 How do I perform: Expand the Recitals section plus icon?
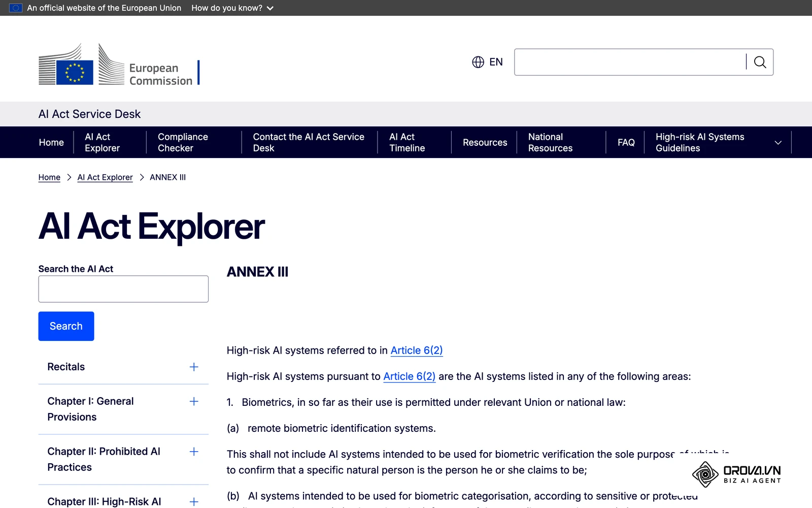194,367
